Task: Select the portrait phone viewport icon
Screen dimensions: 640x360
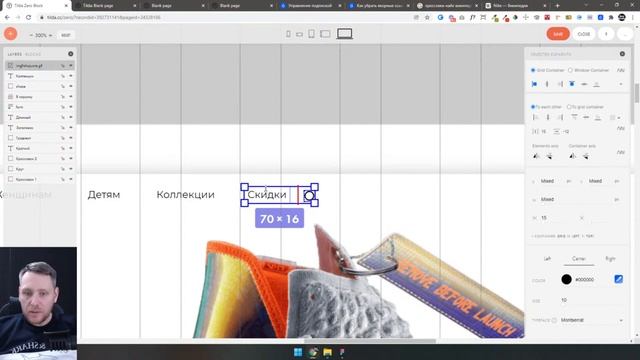Action: (288, 34)
